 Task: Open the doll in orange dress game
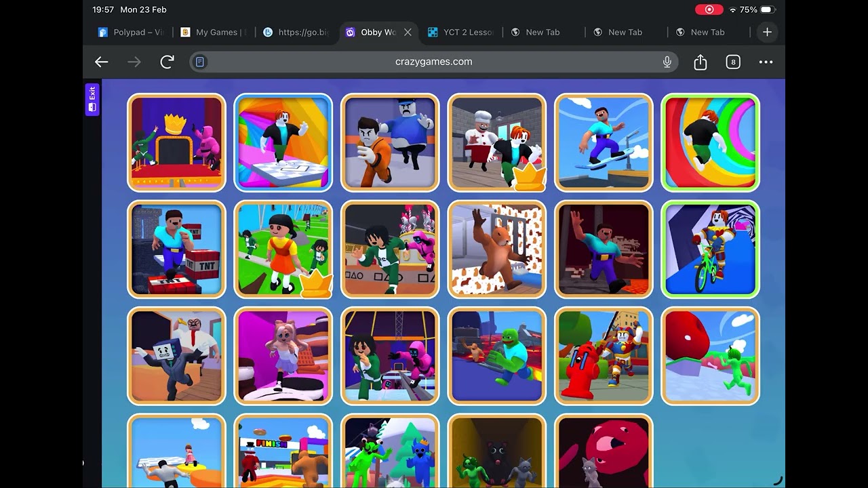coord(283,249)
